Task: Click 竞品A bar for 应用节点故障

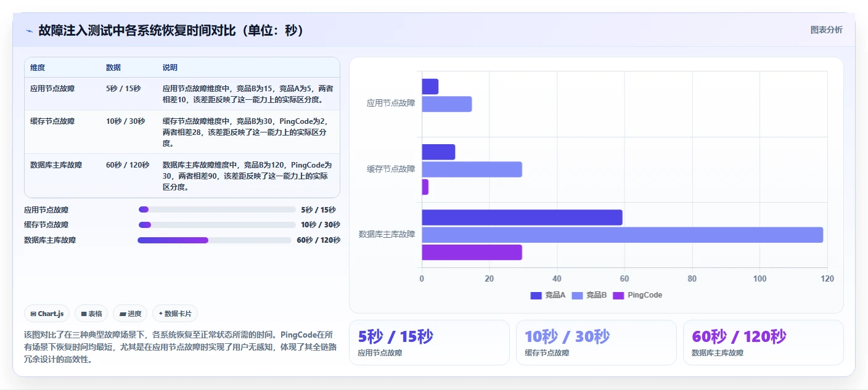Action: pyautogui.click(x=430, y=86)
